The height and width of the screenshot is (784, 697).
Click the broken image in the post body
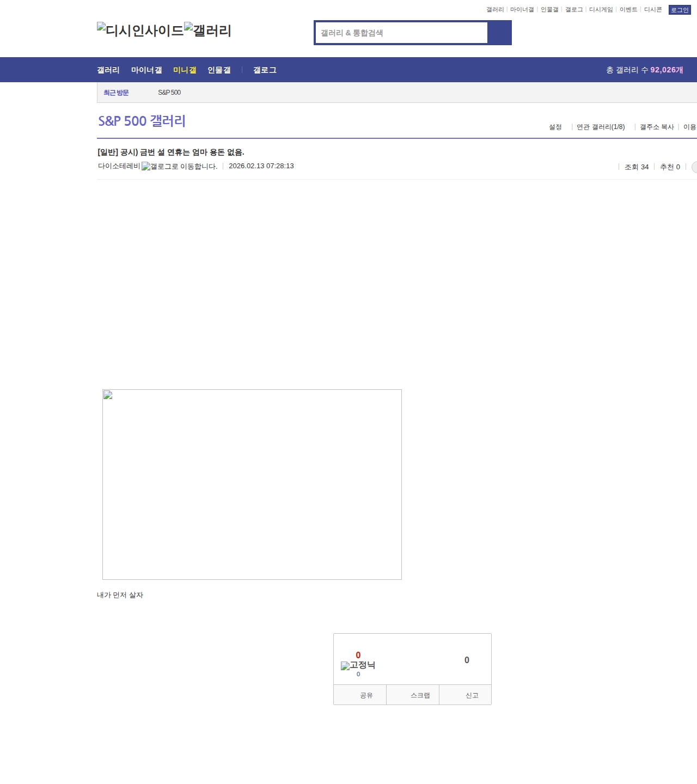(x=252, y=484)
